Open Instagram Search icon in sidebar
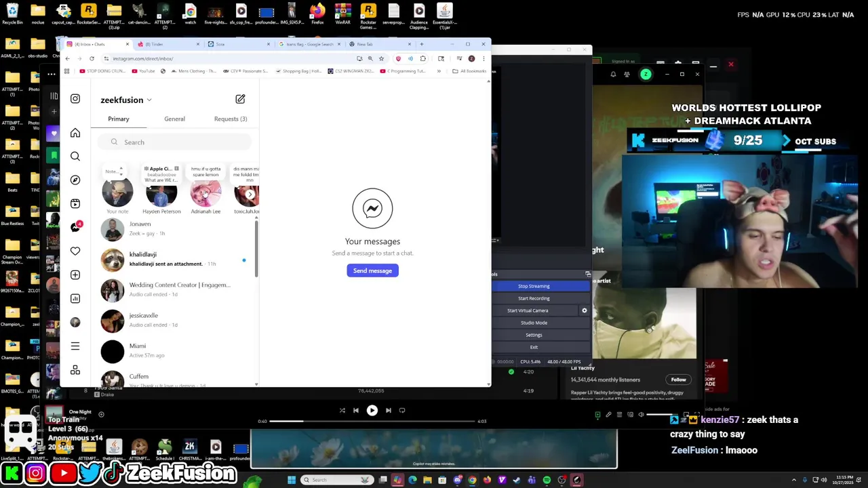Image resolution: width=868 pixels, height=488 pixels. 75,157
